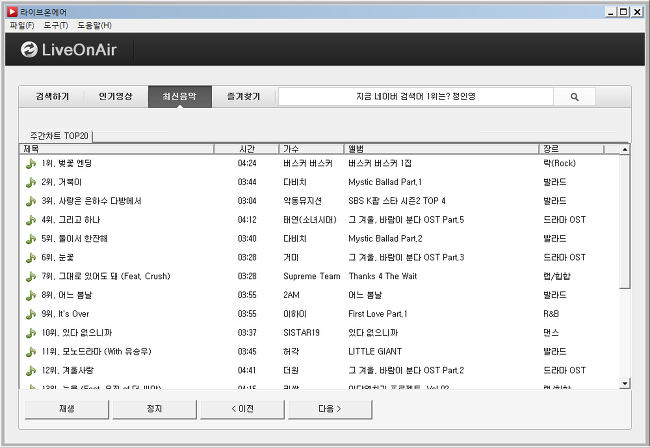Select artist 거미
Viewport: 650px width, 448px height.
tap(291, 258)
